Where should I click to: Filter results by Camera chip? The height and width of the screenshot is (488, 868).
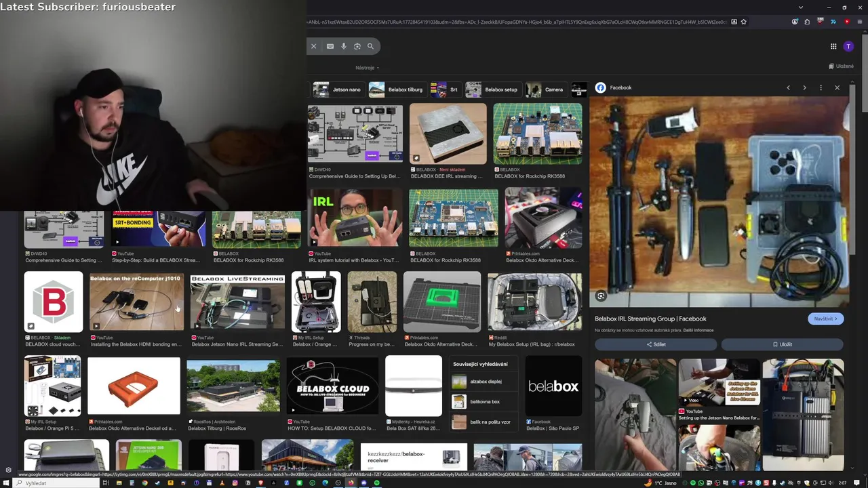545,89
